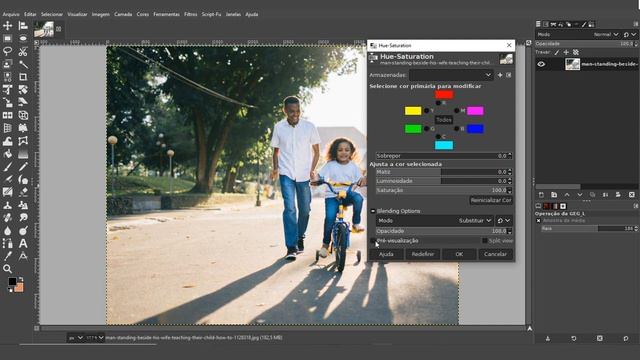The height and width of the screenshot is (360, 640).
Task: Click the new layer icon in Layers panel
Action: pos(541,195)
